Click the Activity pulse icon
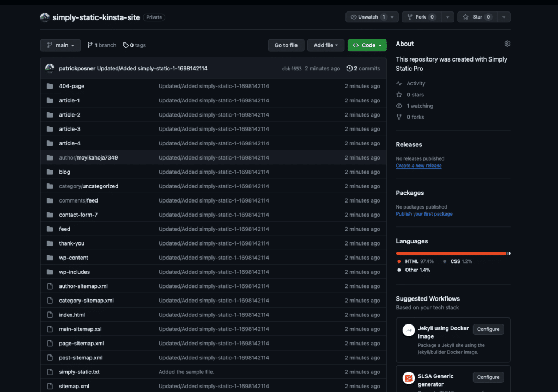Screen dimensions: 558x392 pos(399,83)
